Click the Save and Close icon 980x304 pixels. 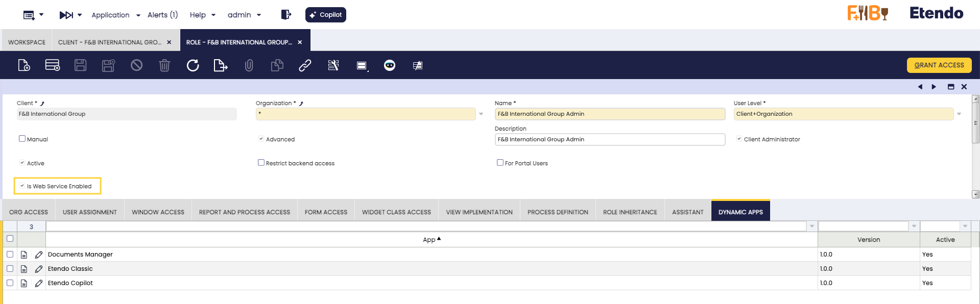click(x=108, y=65)
